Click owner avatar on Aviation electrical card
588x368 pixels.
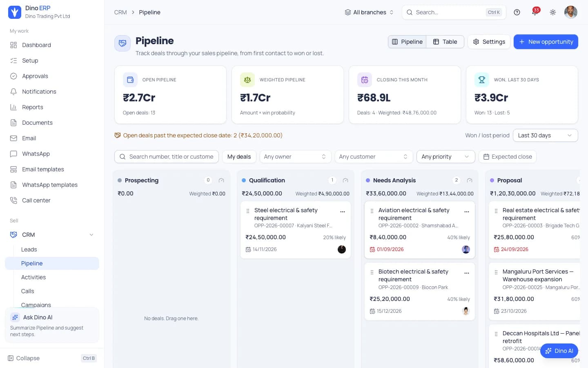click(x=466, y=249)
